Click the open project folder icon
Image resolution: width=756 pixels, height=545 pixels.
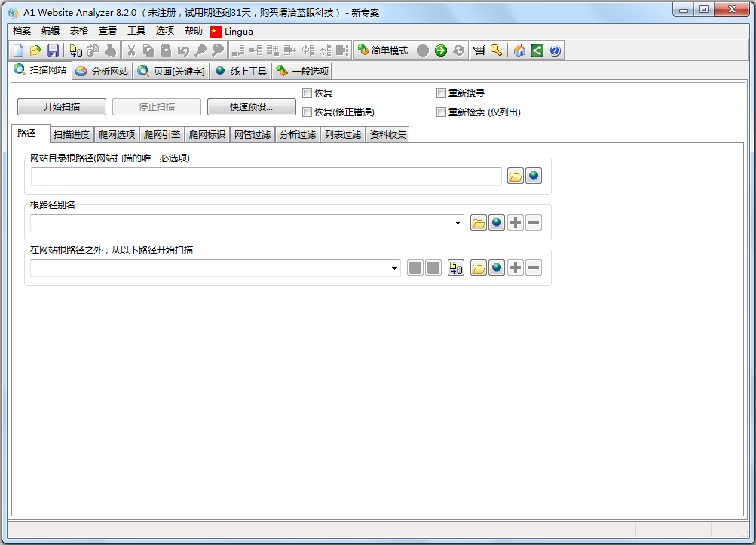coord(35,51)
